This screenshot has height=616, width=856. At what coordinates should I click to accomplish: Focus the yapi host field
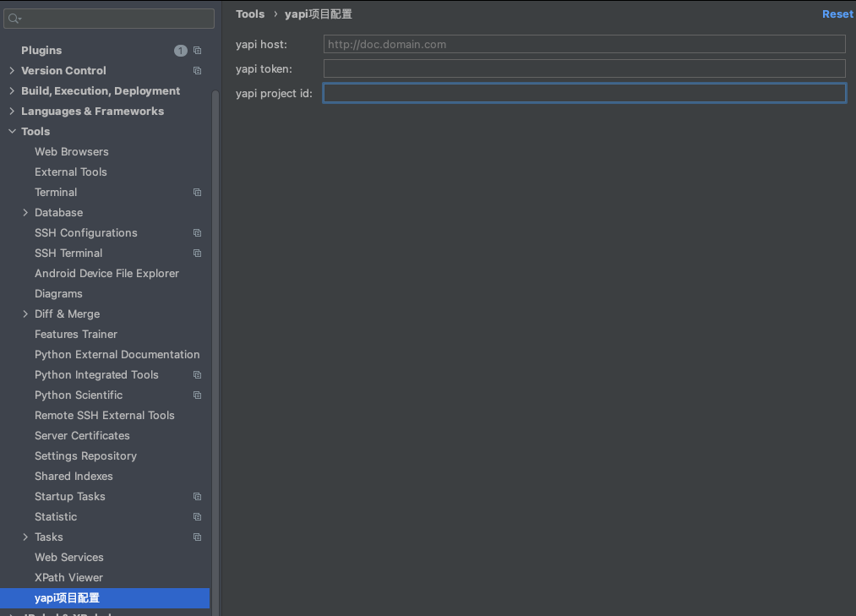(x=584, y=44)
